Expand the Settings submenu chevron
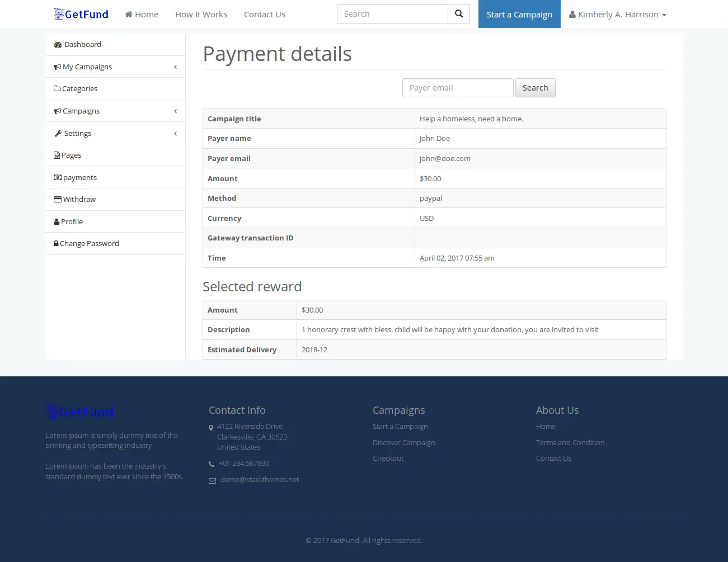Screen dimensions: 728x562 176,134
